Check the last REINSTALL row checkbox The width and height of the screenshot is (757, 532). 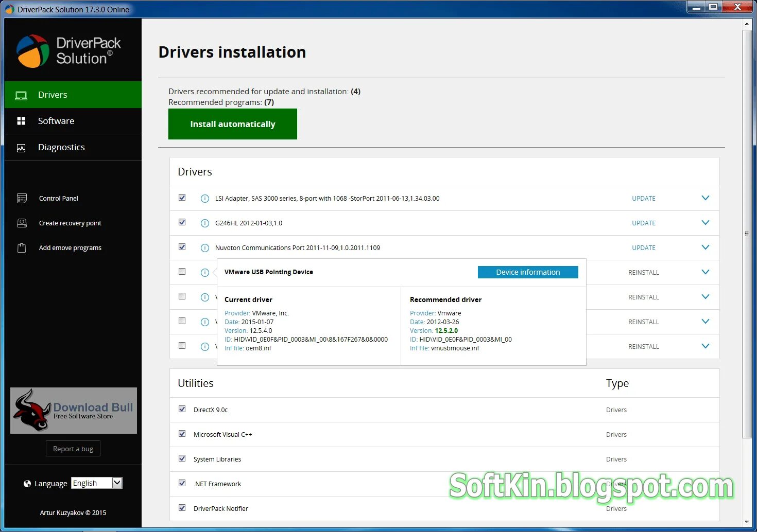pyautogui.click(x=182, y=346)
